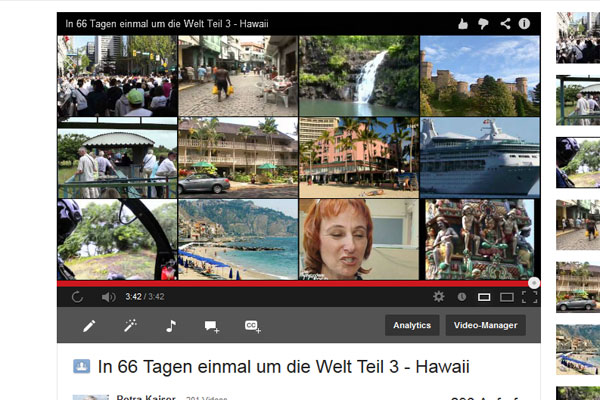Open player settings gear
Screen dimensions: 600x400
(x=439, y=297)
